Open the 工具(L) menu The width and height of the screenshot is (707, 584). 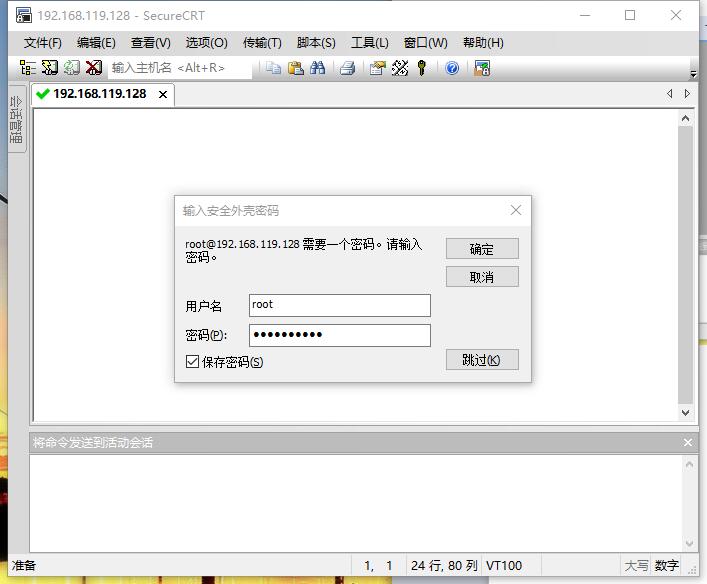370,43
